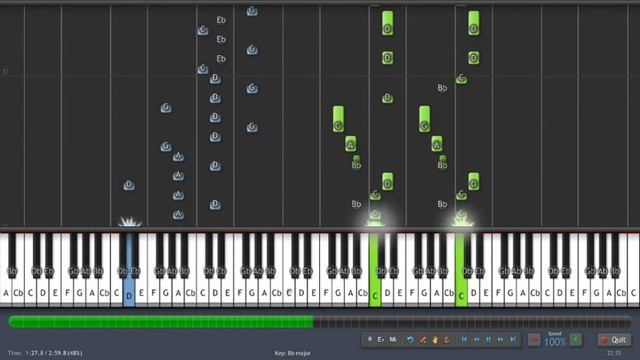Viewport: 640px width, 360px height.
Task: Toggle the metronome icon
Action: (x=447, y=340)
